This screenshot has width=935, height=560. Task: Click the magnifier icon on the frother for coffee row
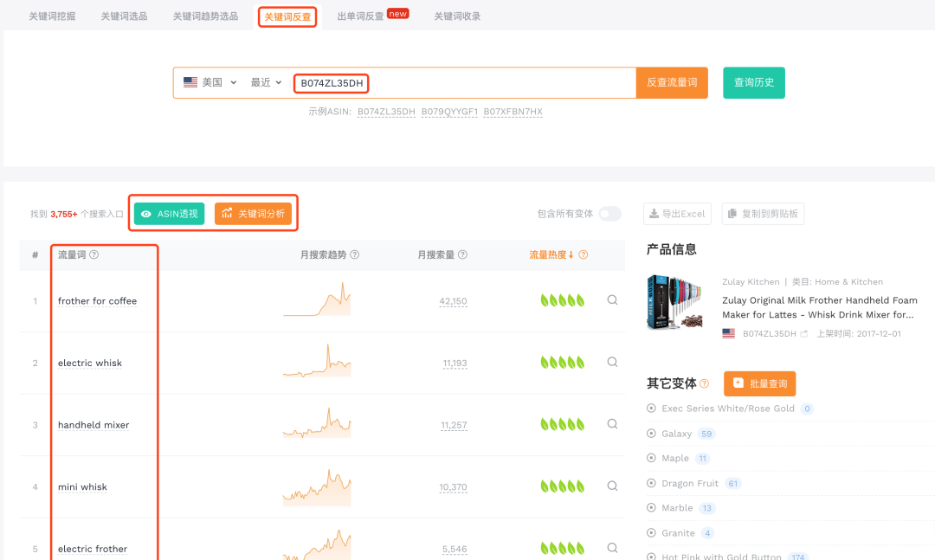(x=612, y=300)
